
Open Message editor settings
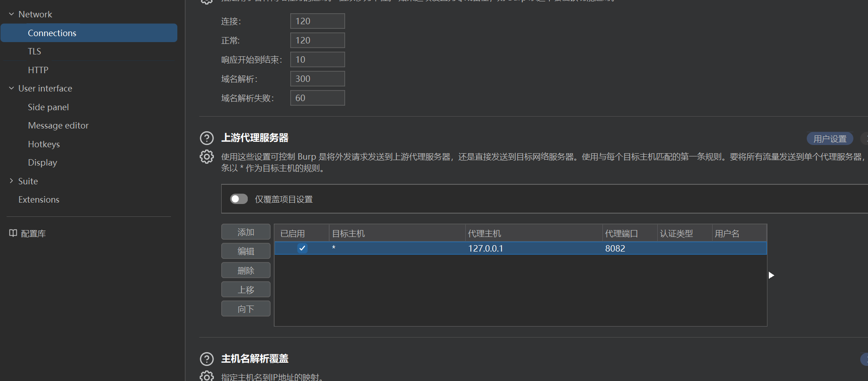coord(58,125)
